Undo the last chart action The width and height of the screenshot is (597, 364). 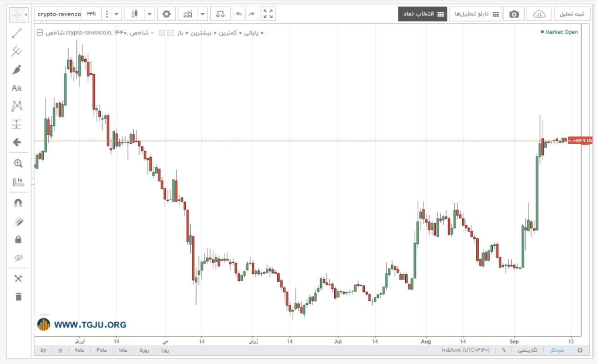(x=239, y=14)
